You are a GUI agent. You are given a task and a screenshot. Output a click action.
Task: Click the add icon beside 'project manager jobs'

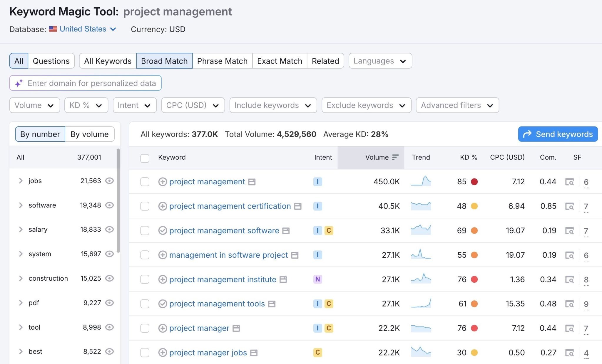tap(163, 352)
